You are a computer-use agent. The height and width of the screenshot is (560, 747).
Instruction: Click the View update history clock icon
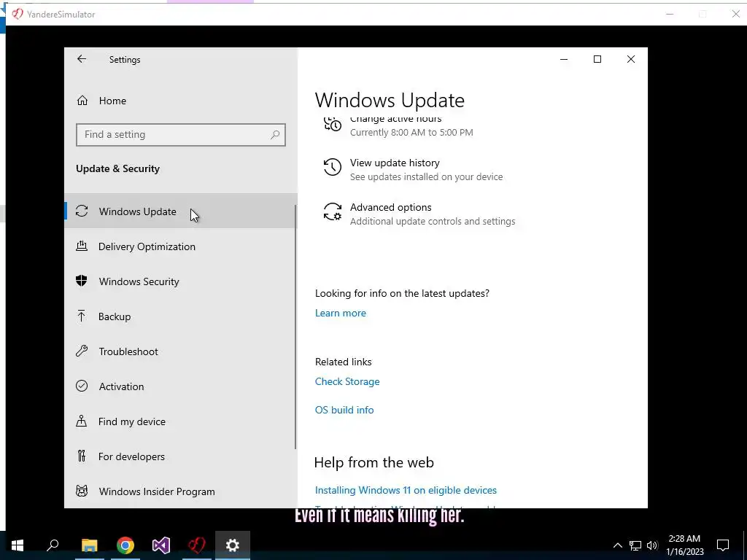pos(333,167)
